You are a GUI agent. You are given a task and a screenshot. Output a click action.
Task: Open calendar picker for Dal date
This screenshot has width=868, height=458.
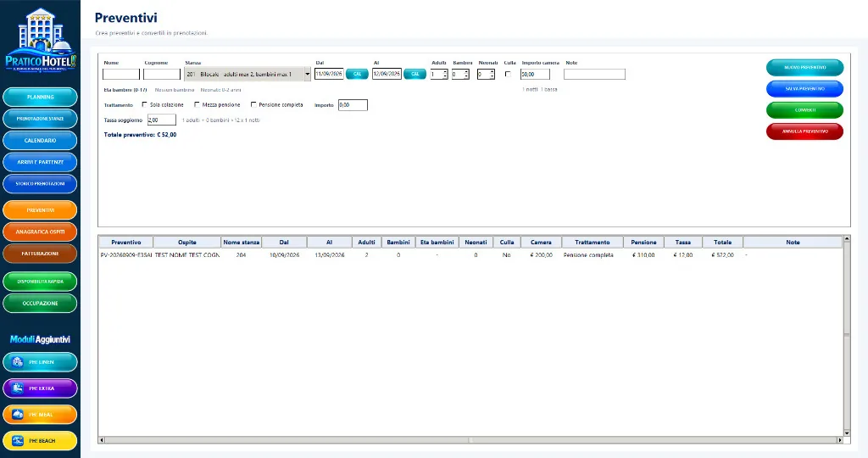coord(357,74)
